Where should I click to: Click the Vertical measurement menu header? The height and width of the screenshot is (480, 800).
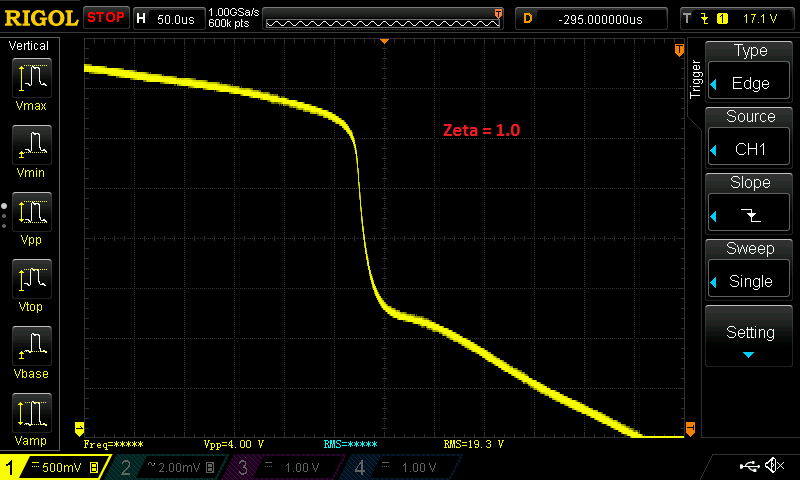(29, 46)
